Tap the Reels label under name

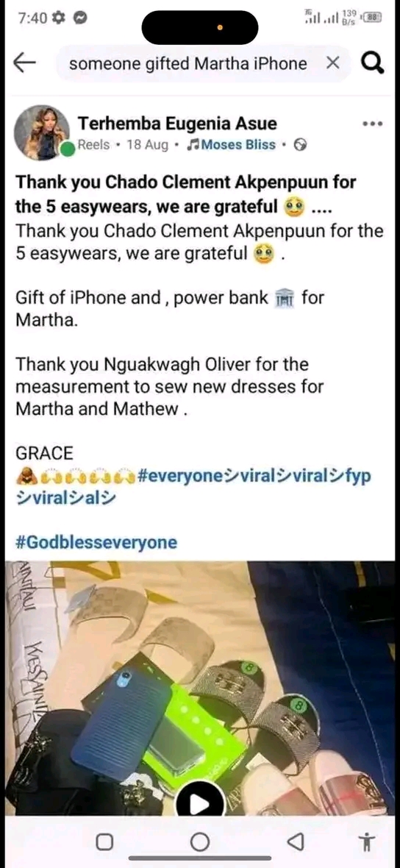[x=93, y=145]
